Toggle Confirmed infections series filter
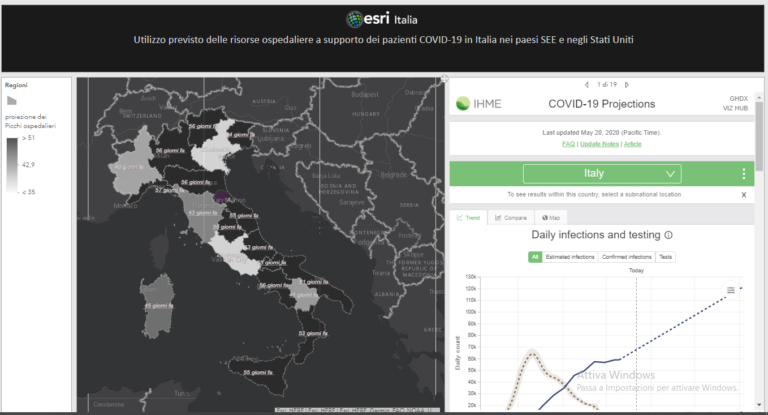 (x=626, y=257)
